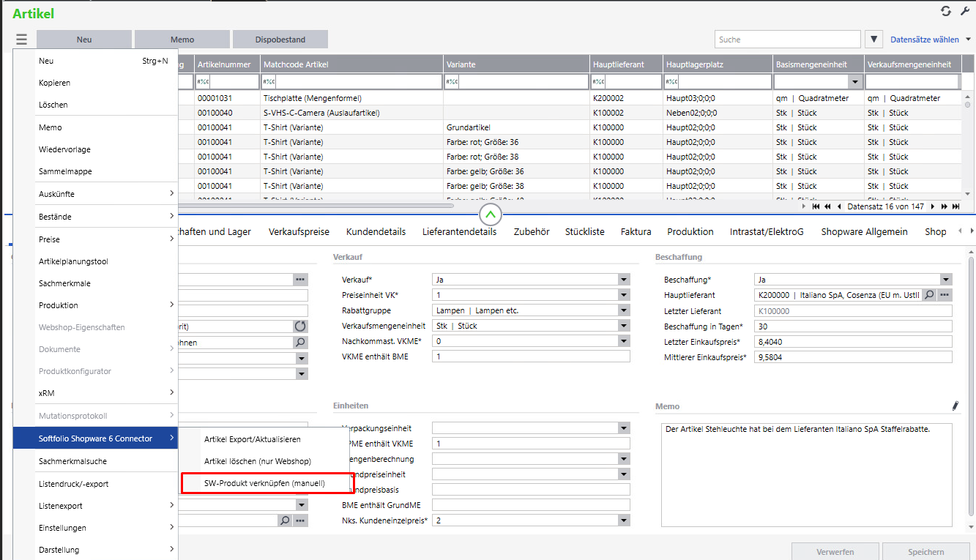Open the wrench settings icon
This screenshot has width=976, height=560.
click(x=964, y=11)
